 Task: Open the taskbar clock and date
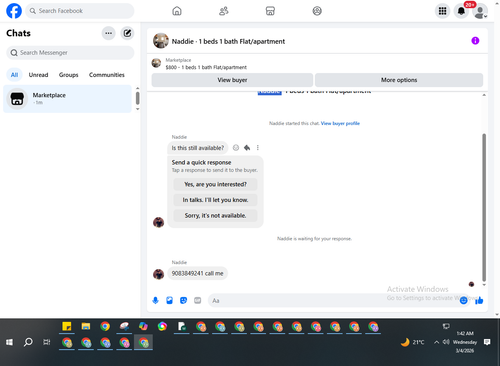[465, 342]
